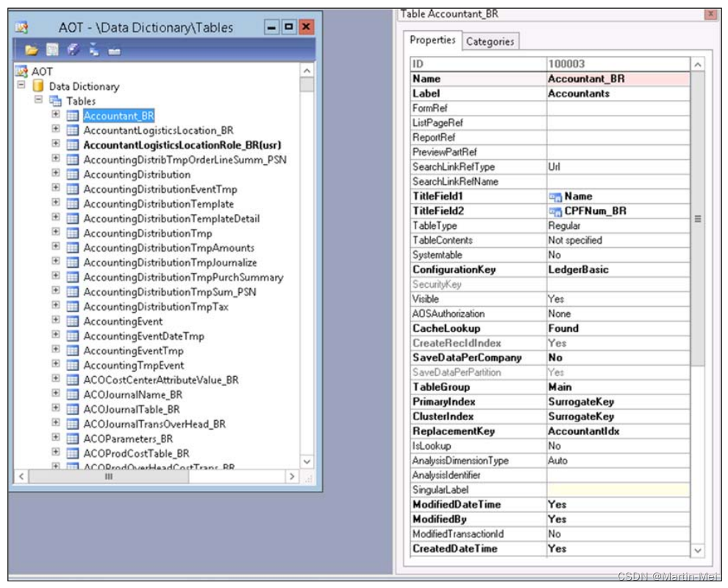Expand AccountantLogisticsLocation_BR node

tap(56, 129)
